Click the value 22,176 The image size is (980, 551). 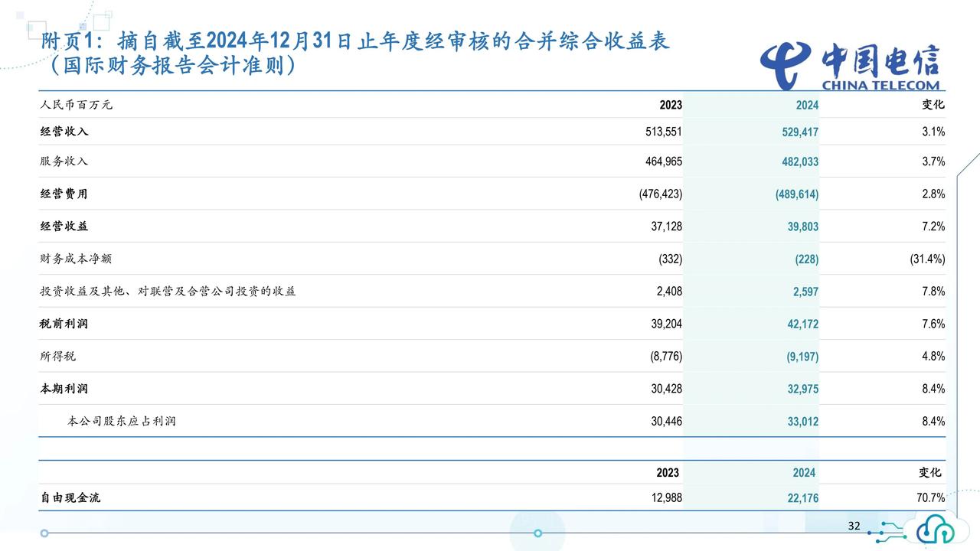pos(803,498)
